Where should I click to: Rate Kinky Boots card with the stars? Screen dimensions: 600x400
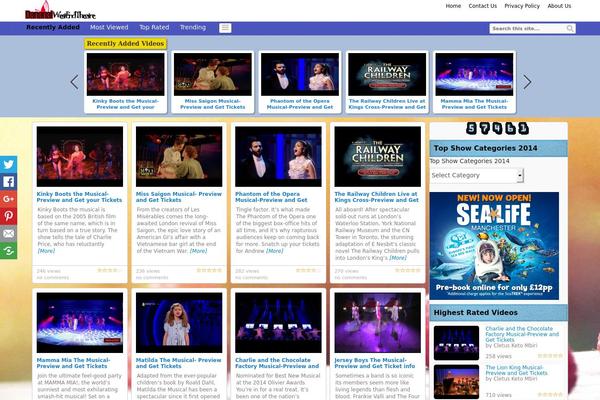pyautogui.click(x=109, y=270)
